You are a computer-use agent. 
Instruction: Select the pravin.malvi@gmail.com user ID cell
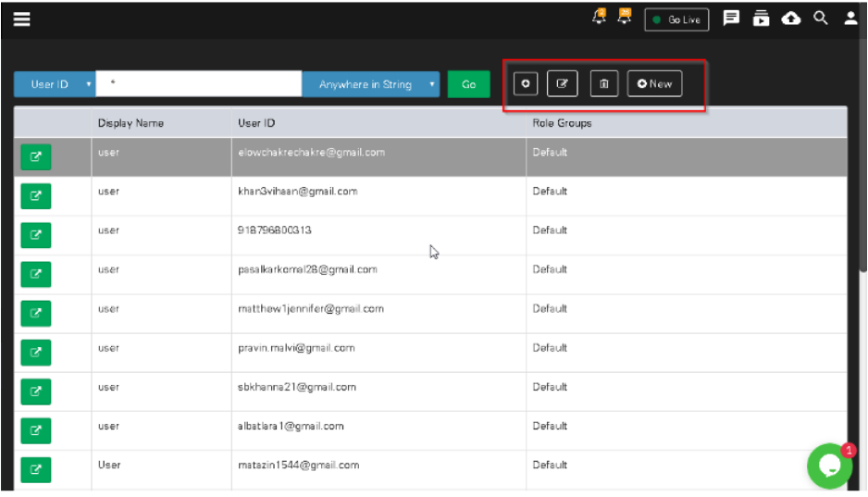pyautogui.click(x=378, y=353)
